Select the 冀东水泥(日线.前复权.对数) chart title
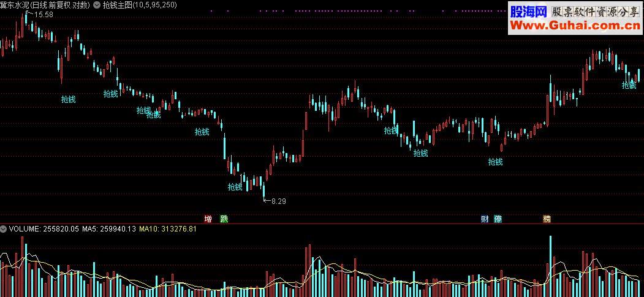This screenshot has width=644, height=297. tap(45, 5)
